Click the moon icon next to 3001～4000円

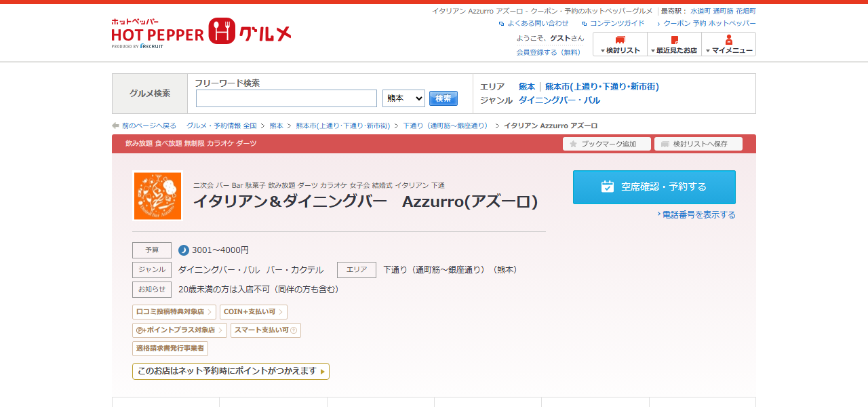184,250
